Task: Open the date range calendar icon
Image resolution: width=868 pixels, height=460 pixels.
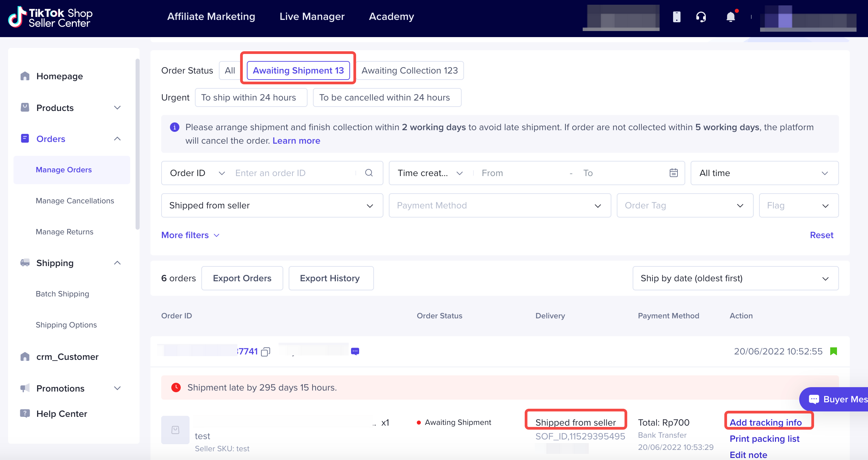Action: (674, 173)
